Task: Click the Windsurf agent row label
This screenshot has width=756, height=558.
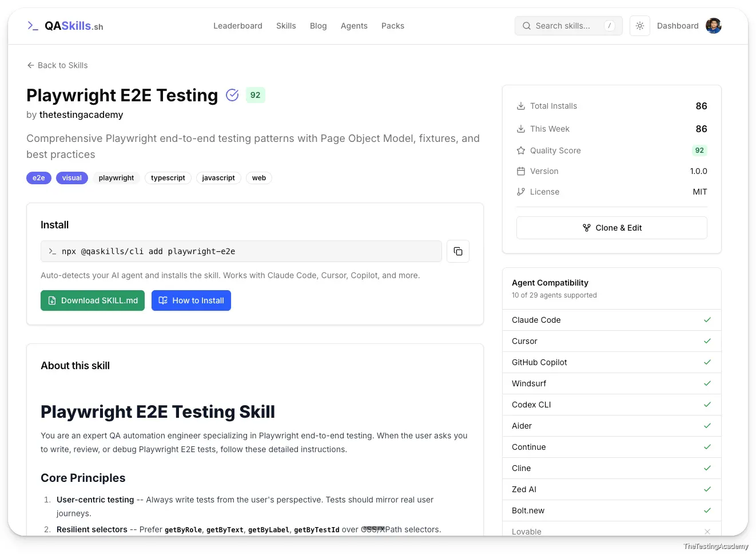Action: tap(529, 383)
